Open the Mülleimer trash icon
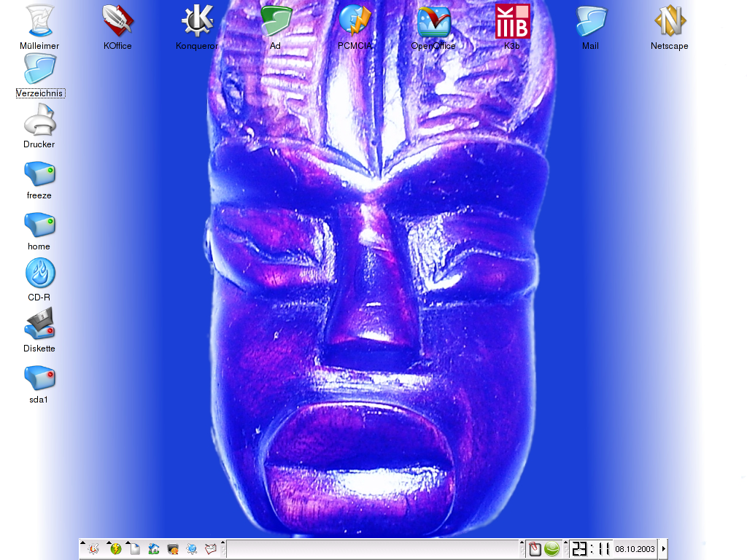 (39, 20)
